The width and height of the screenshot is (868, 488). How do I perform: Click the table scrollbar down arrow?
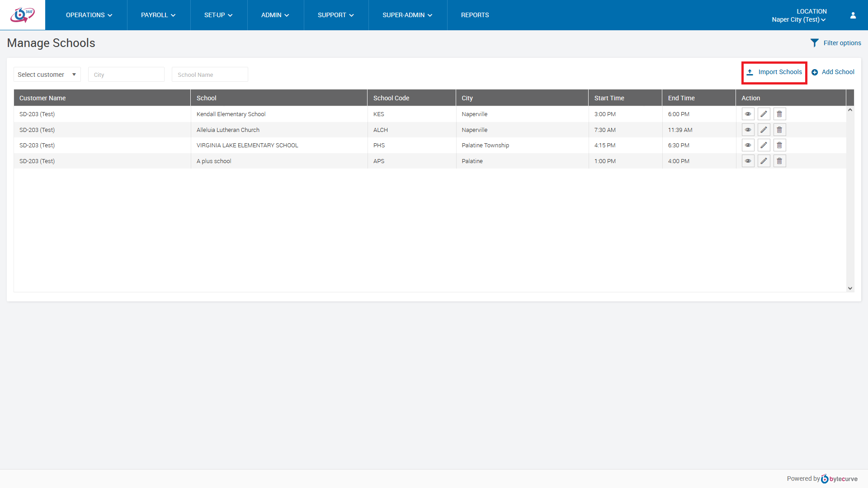coord(850,288)
